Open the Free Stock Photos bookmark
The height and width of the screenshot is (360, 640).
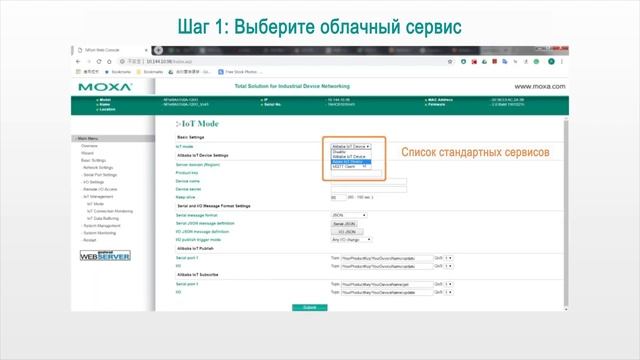coord(240,72)
